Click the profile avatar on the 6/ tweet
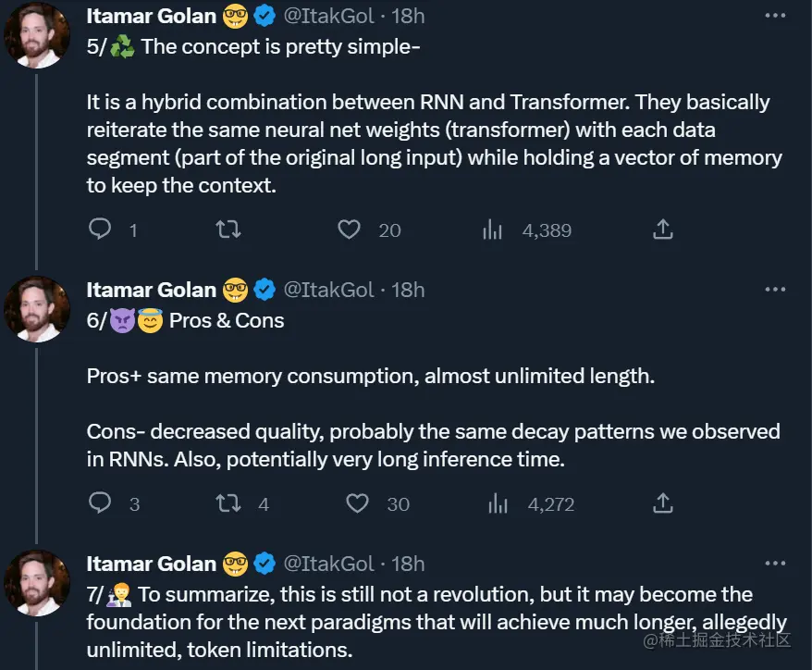The width and height of the screenshot is (812, 670). (x=38, y=309)
